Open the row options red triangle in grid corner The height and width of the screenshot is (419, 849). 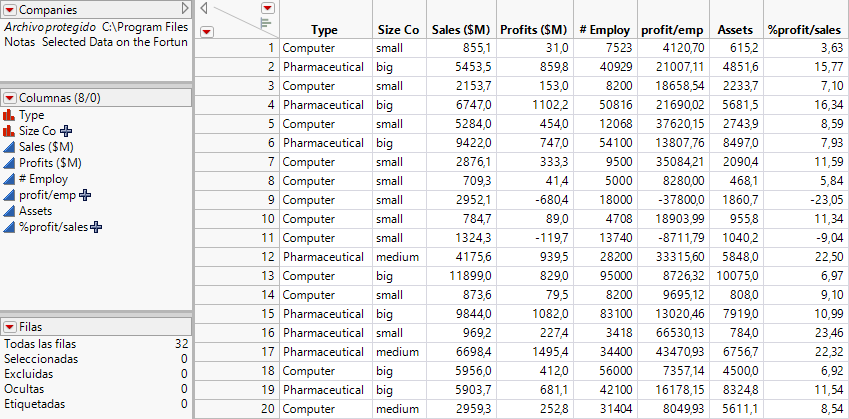pyautogui.click(x=206, y=31)
